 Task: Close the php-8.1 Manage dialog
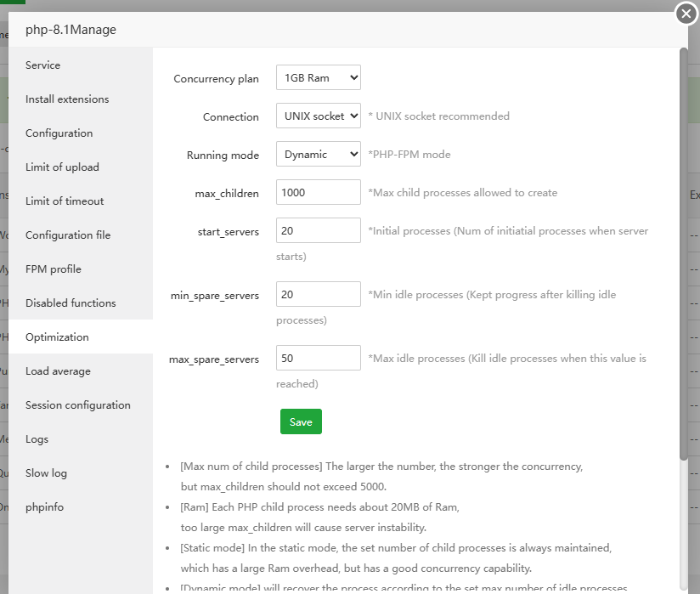686,14
